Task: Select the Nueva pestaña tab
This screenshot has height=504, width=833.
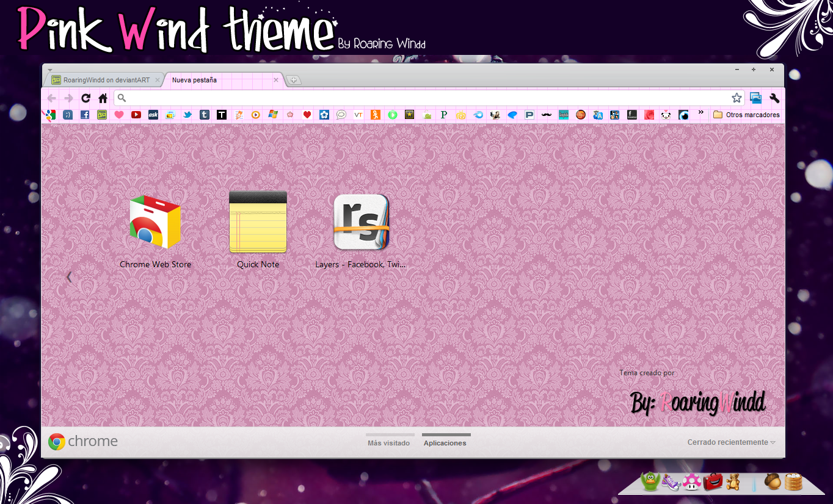Action: (x=222, y=80)
